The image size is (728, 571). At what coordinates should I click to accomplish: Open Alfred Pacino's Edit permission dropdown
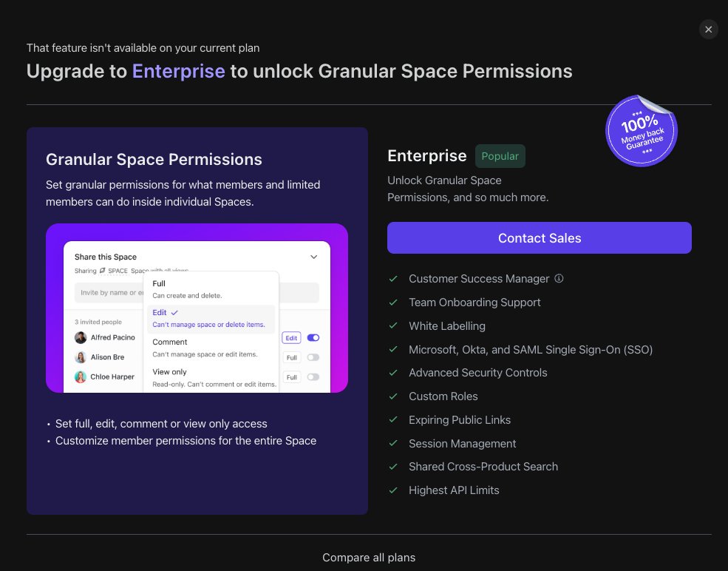coord(291,338)
